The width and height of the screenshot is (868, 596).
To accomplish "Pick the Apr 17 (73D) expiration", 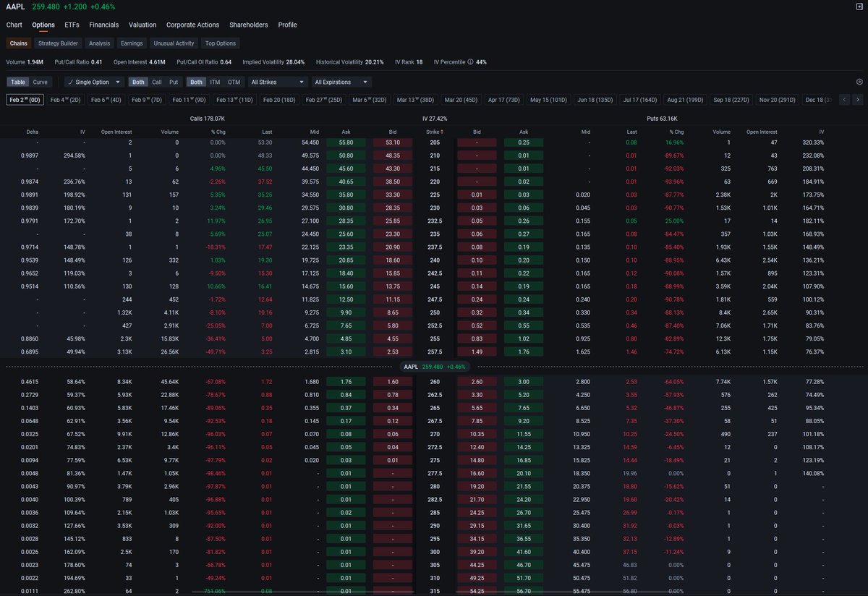I will 504,100.
